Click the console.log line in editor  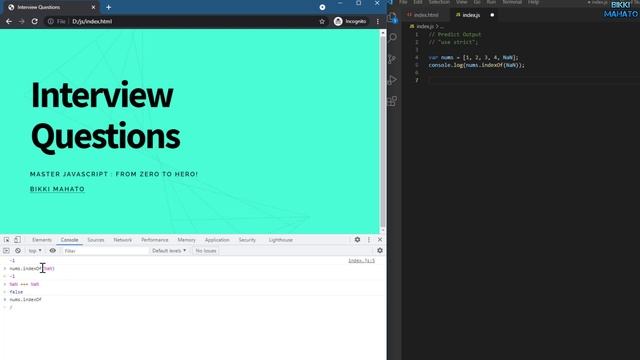[x=476, y=65]
